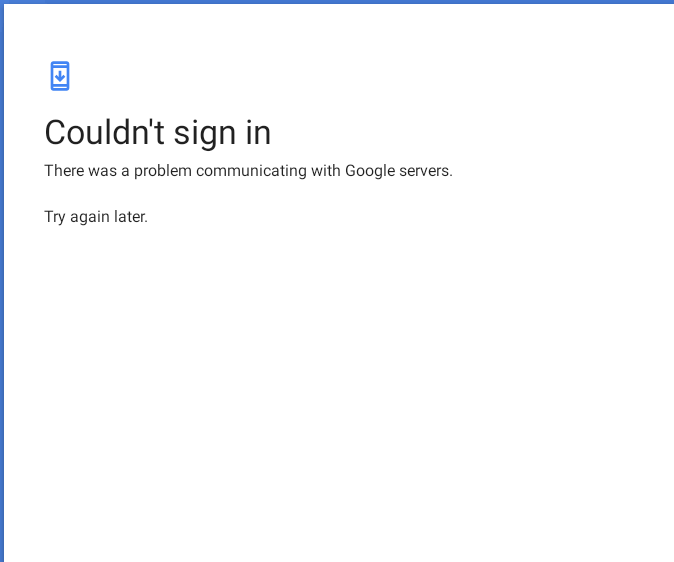This screenshot has width=674, height=562.
Task: Click the word "There" in the error message
Action: pyautogui.click(x=64, y=171)
